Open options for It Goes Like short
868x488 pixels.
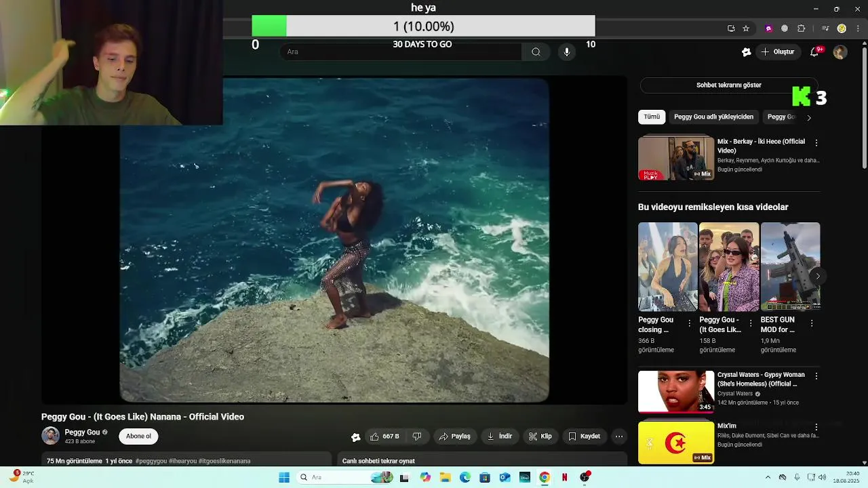pyautogui.click(x=751, y=323)
